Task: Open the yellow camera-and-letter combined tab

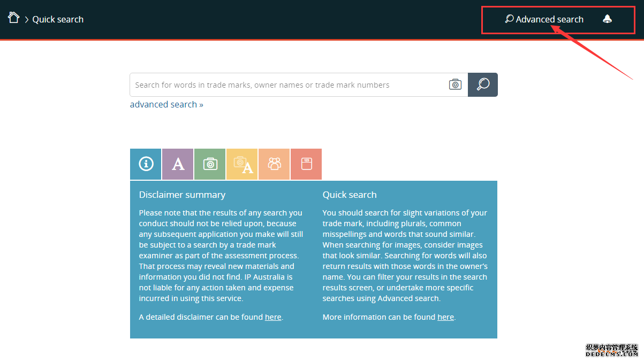Action: 242,164
